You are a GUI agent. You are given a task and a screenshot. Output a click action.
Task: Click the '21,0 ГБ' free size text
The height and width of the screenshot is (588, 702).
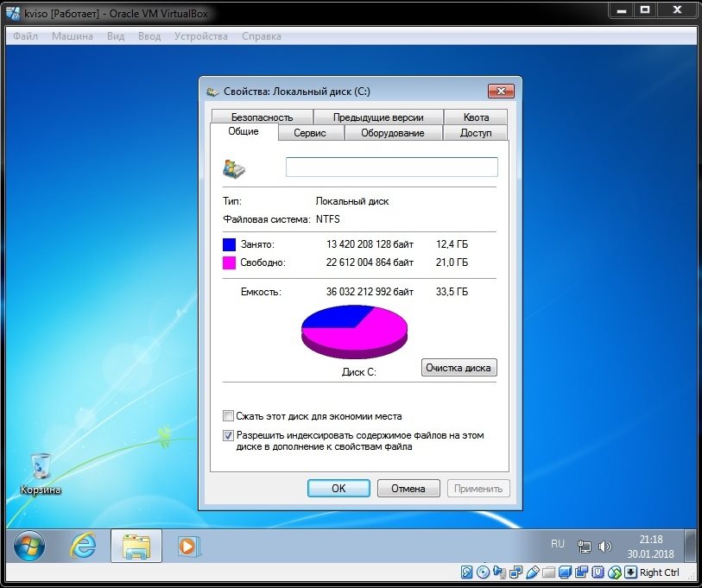click(452, 262)
